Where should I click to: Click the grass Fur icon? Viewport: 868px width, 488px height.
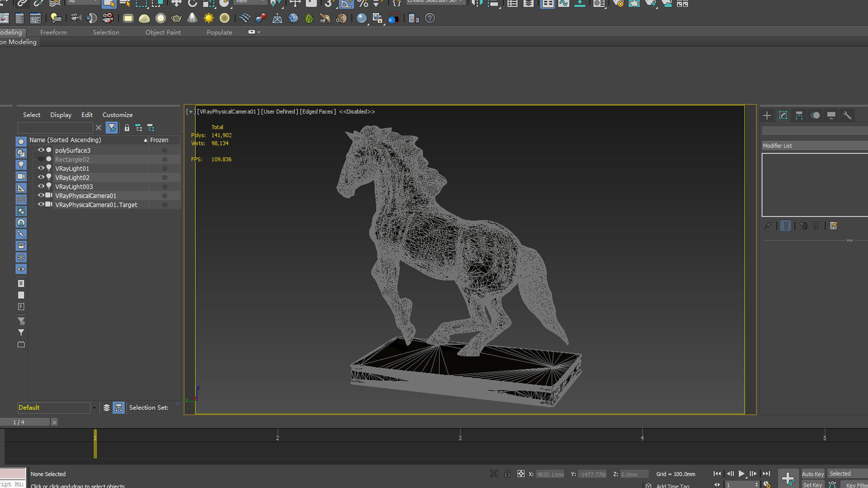click(309, 19)
